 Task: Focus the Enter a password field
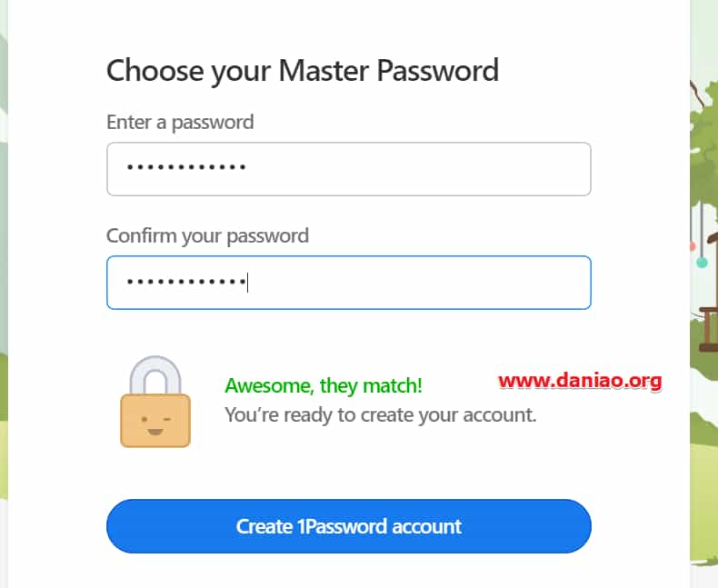tap(348, 169)
